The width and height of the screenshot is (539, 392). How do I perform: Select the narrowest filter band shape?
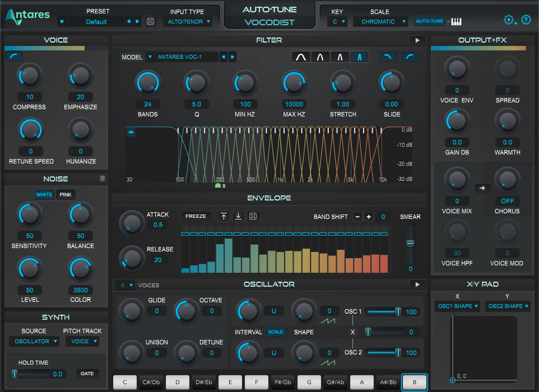[359, 57]
